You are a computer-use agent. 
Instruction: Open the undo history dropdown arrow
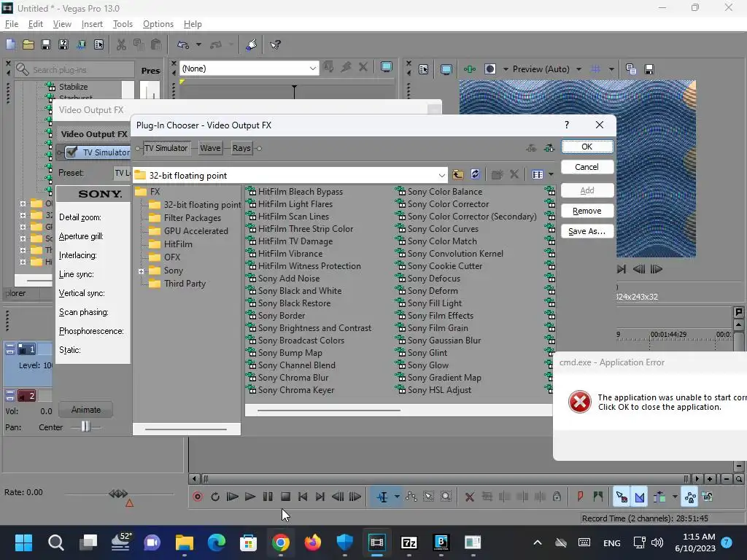(198, 44)
